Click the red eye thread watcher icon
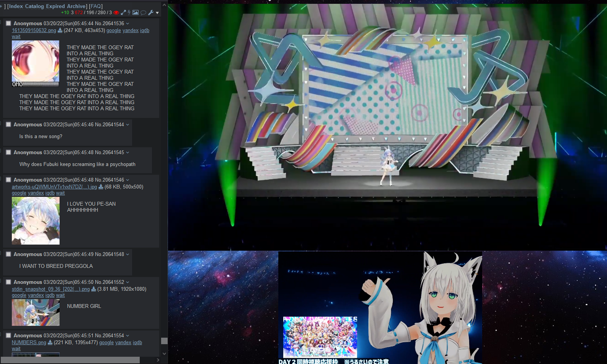This screenshot has height=364, width=607. [116, 13]
